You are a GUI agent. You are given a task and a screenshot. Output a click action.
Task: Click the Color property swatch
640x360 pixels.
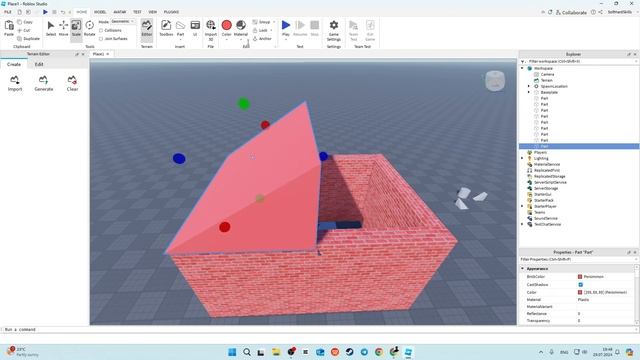pyautogui.click(x=580, y=292)
